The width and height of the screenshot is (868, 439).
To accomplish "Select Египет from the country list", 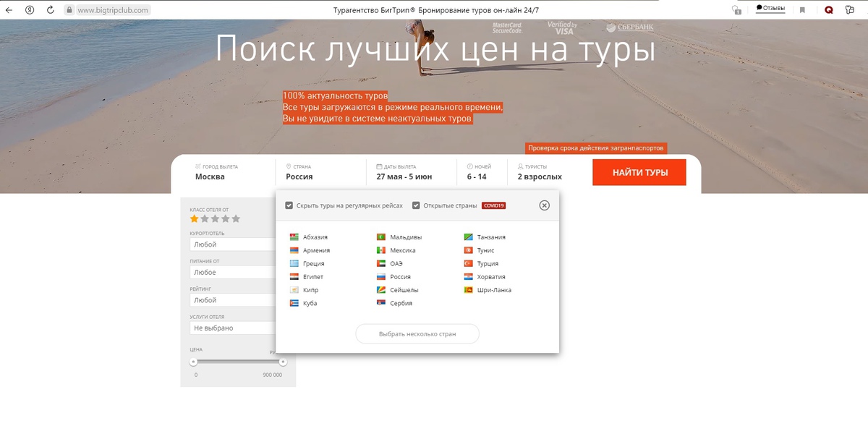I will [x=313, y=277].
